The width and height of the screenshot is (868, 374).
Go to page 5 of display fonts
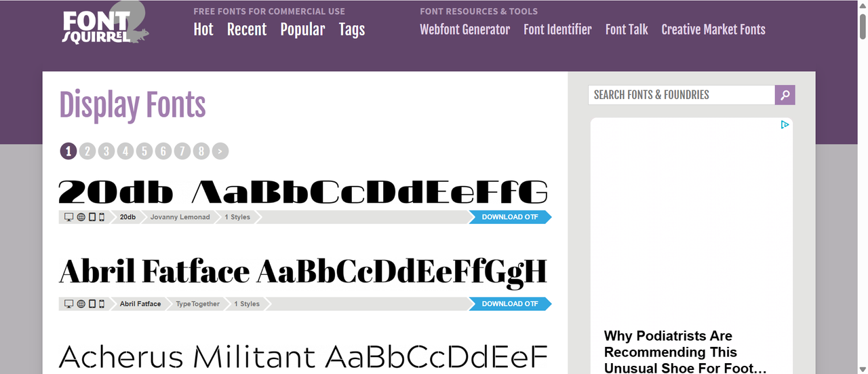tap(144, 151)
